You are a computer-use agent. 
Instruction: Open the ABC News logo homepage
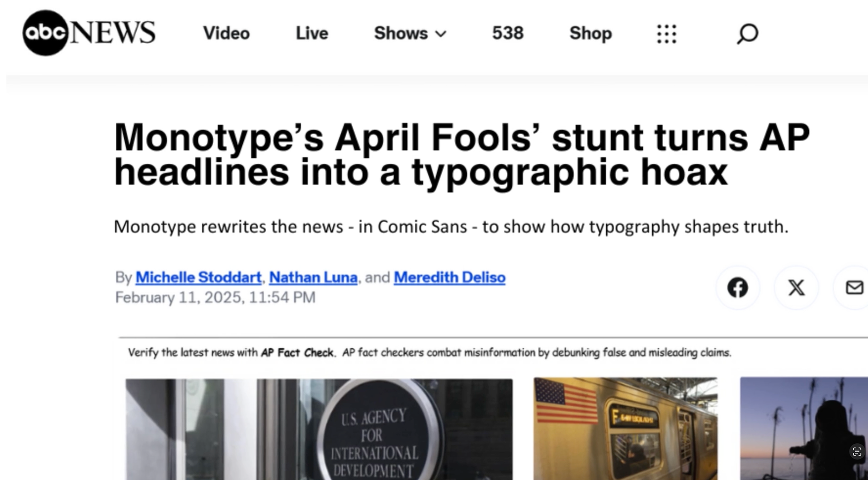pos(89,33)
